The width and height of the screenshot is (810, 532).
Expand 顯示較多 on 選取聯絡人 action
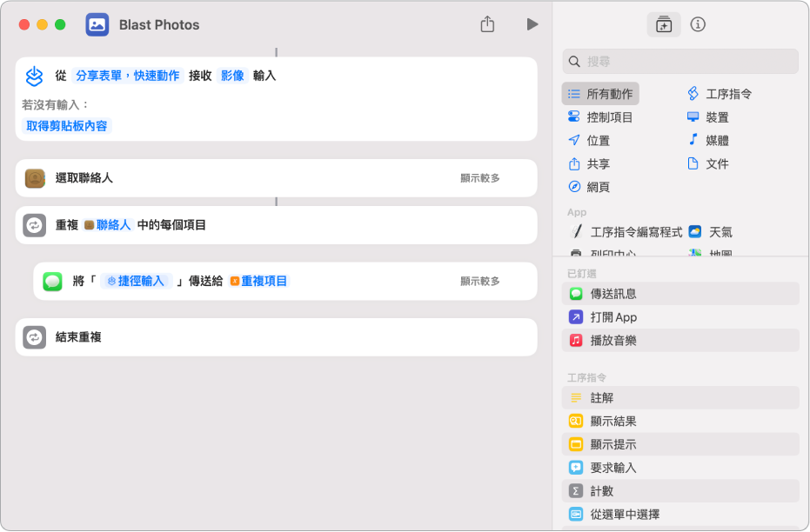[480, 178]
